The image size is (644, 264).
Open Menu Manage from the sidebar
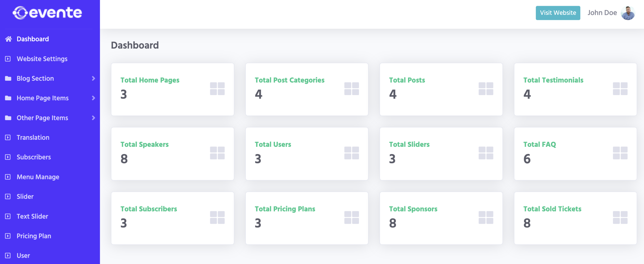pyautogui.click(x=38, y=177)
